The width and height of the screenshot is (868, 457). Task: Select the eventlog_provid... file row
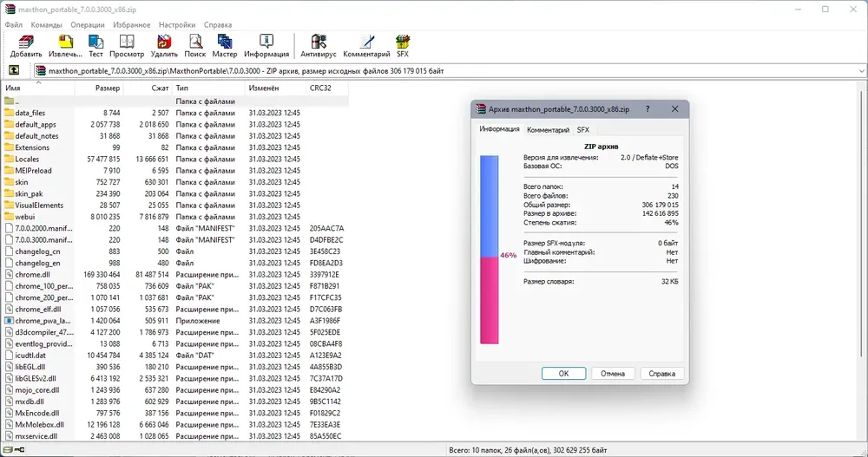176,343
